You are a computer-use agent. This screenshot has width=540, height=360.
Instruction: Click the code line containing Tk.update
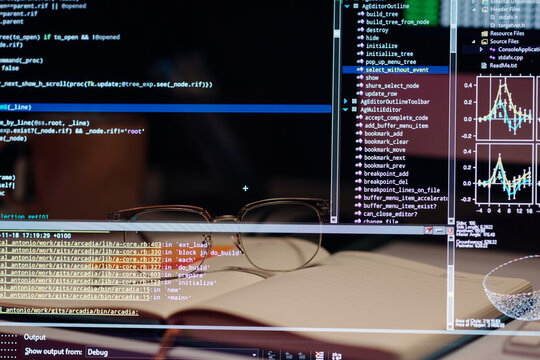tap(106, 84)
